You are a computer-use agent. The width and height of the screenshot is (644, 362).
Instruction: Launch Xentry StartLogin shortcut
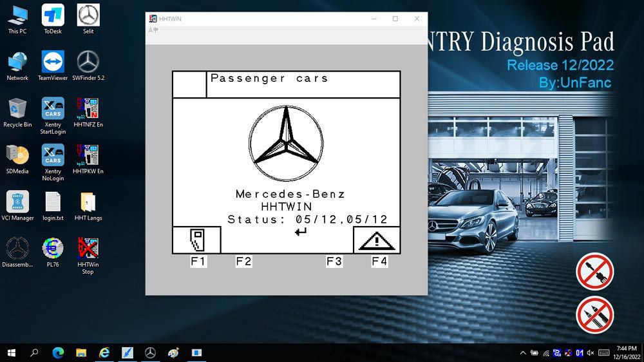click(53, 116)
